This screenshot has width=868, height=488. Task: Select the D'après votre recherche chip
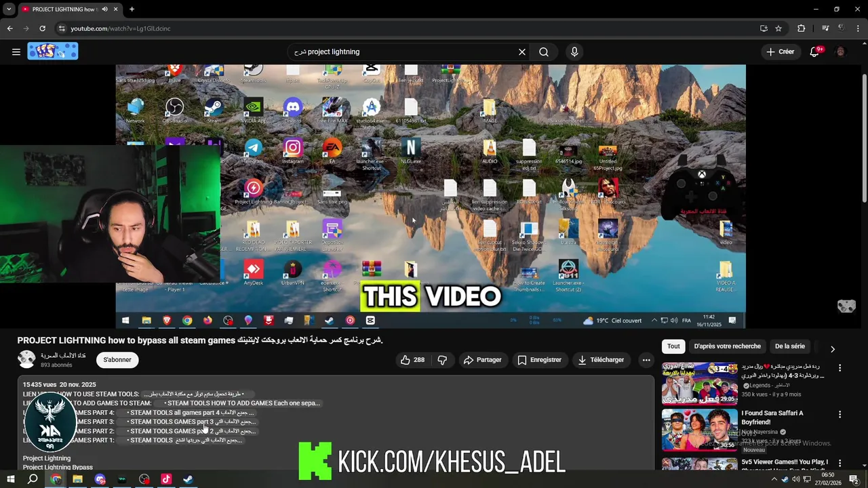(x=728, y=346)
